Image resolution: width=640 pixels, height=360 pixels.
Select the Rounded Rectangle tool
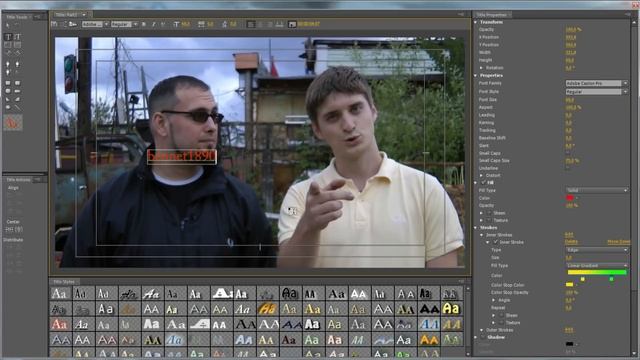(17, 91)
